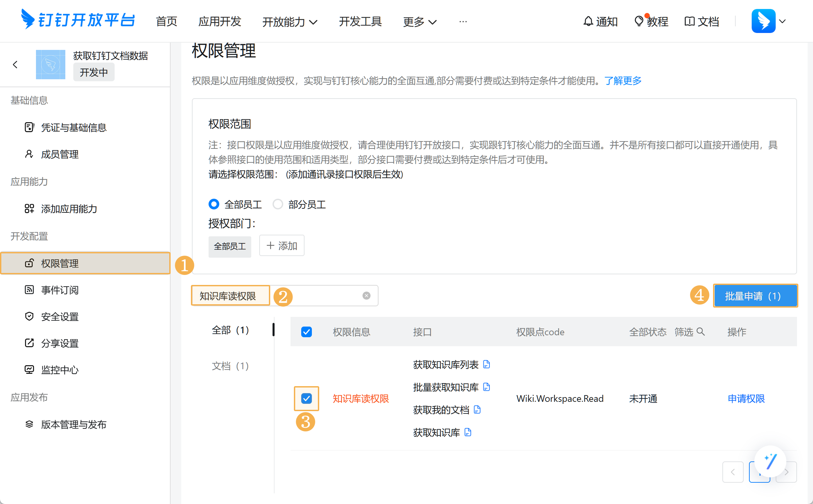Click the magic wand assistant floating icon
Viewport: 813px width, 504px height.
coord(770,461)
